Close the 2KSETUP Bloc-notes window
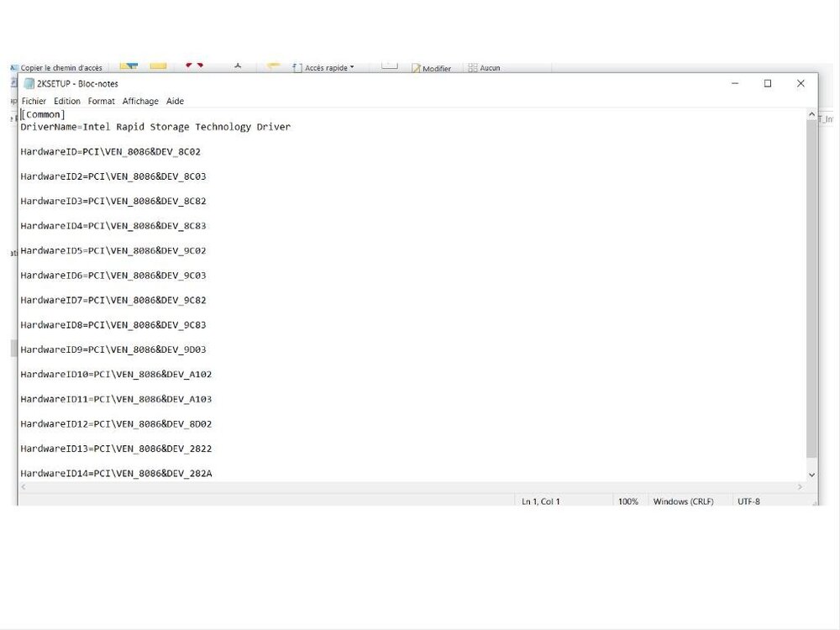Image resolution: width=840 pixels, height=630 pixels. coord(801,84)
